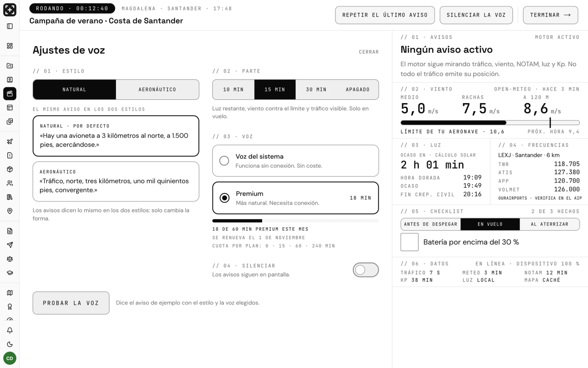This screenshot has width=588, height=368.
Task: Open the dashboard grid icon
Action: point(10,46)
